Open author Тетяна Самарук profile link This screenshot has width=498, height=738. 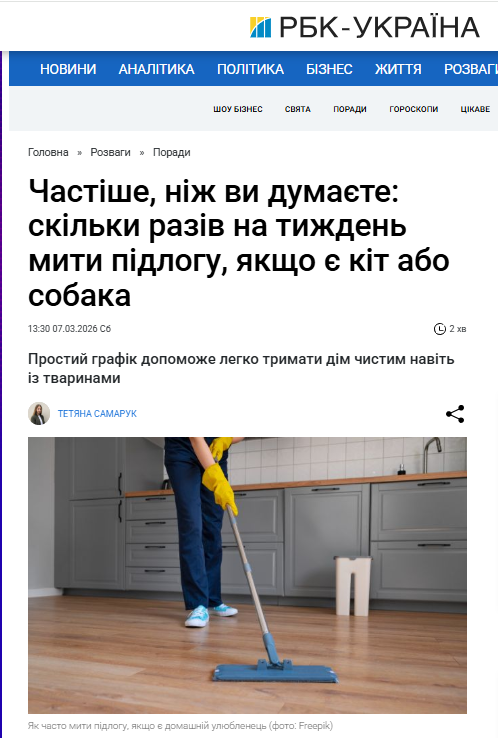point(97,414)
